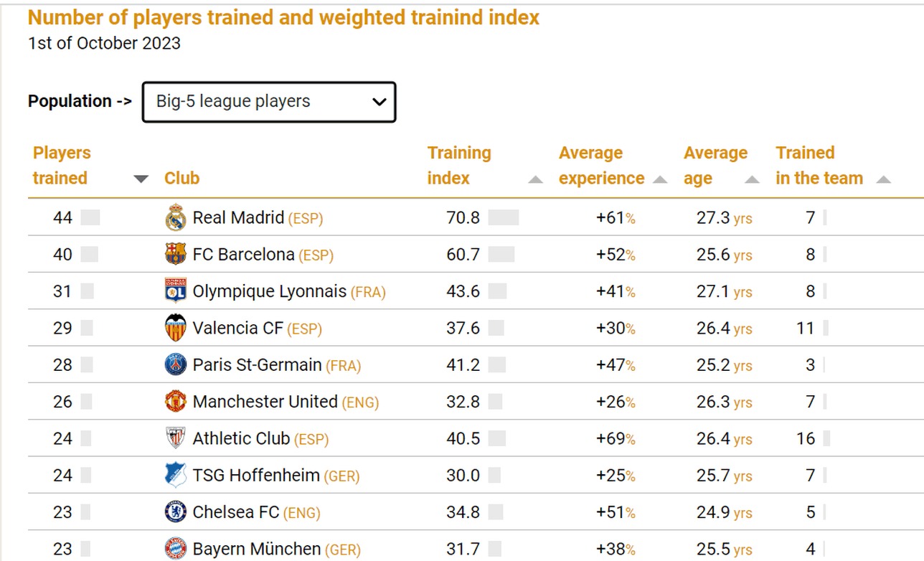
Task: Click the Valencia CF bat crest
Action: click(x=176, y=329)
